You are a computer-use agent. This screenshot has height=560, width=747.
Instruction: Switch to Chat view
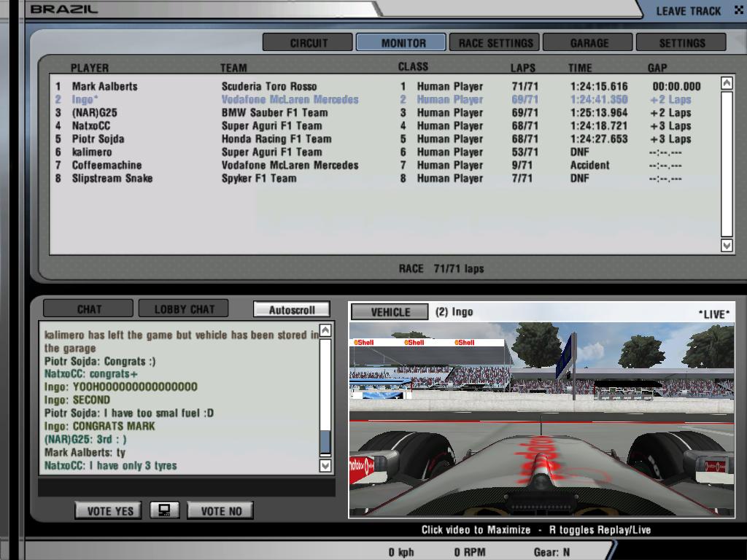89,309
